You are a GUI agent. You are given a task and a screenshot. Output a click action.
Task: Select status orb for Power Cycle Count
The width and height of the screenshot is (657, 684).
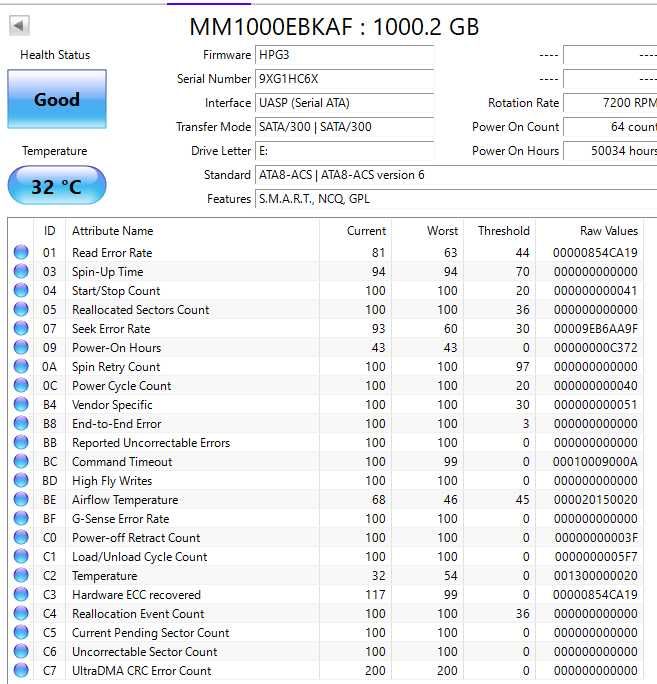21,385
